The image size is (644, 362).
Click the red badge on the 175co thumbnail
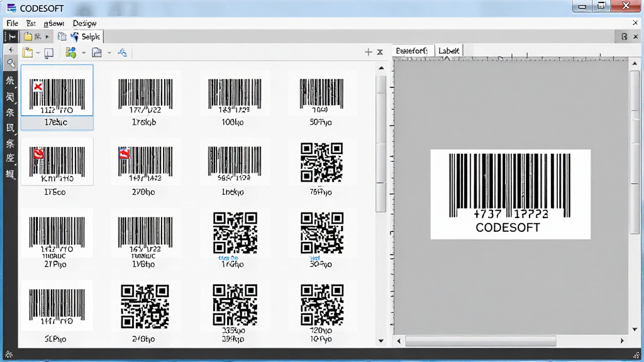click(x=38, y=153)
